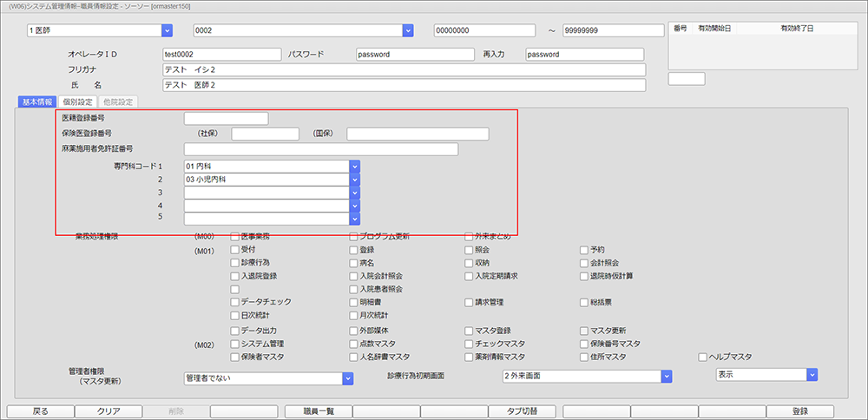This screenshot has width=868, height=420.
Task: Enable the 総括票 checkbox
Action: tap(584, 303)
